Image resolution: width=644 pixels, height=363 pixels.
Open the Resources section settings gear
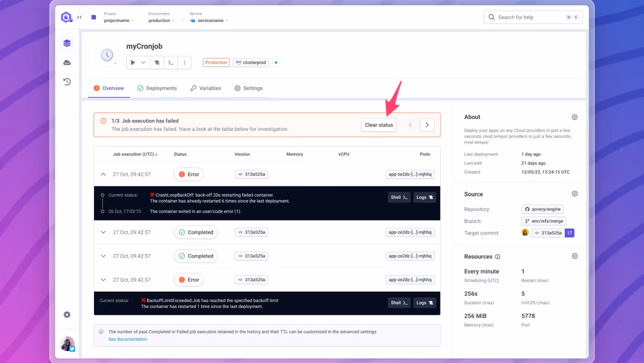(575, 256)
